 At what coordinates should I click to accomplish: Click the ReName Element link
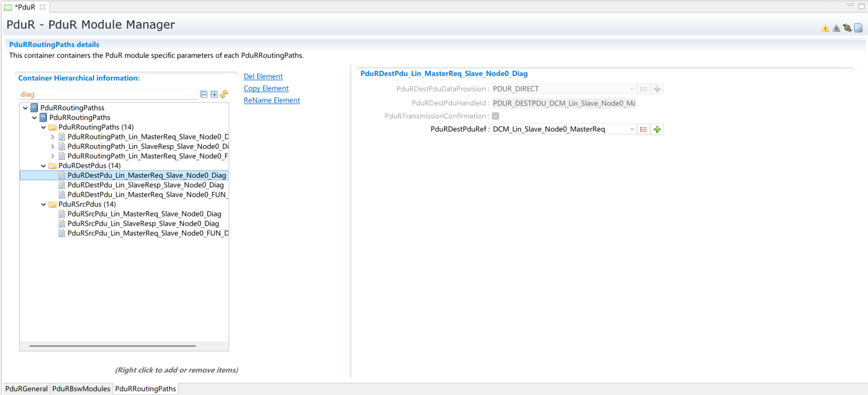(272, 100)
